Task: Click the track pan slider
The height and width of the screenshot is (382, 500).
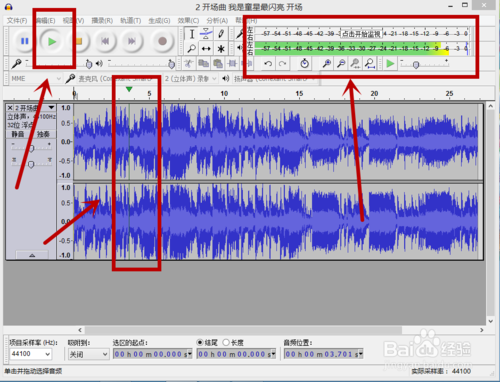Action: [x=31, y=164]
